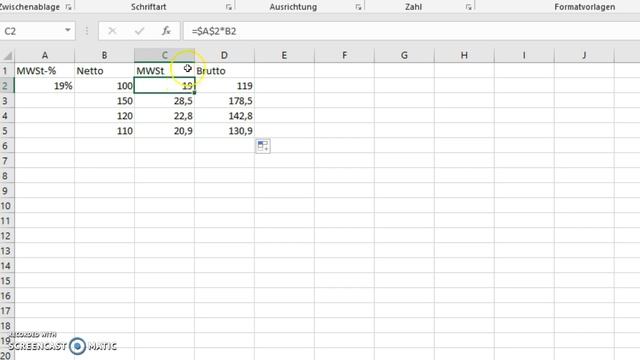Click the cell with value 22,8
This screenshot has width=640, height=360.
164,116
